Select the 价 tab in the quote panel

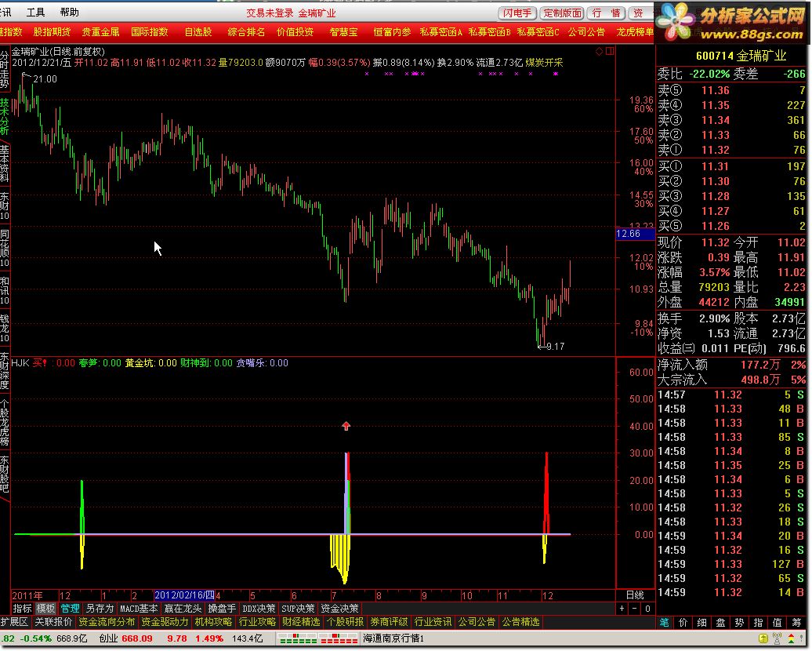point(683,623)
